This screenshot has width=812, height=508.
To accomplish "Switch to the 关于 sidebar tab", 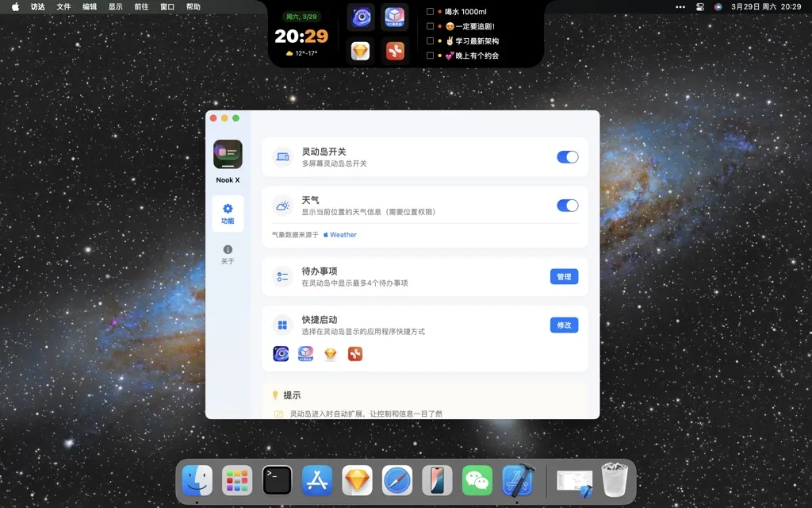I will [x=228, y=254].
